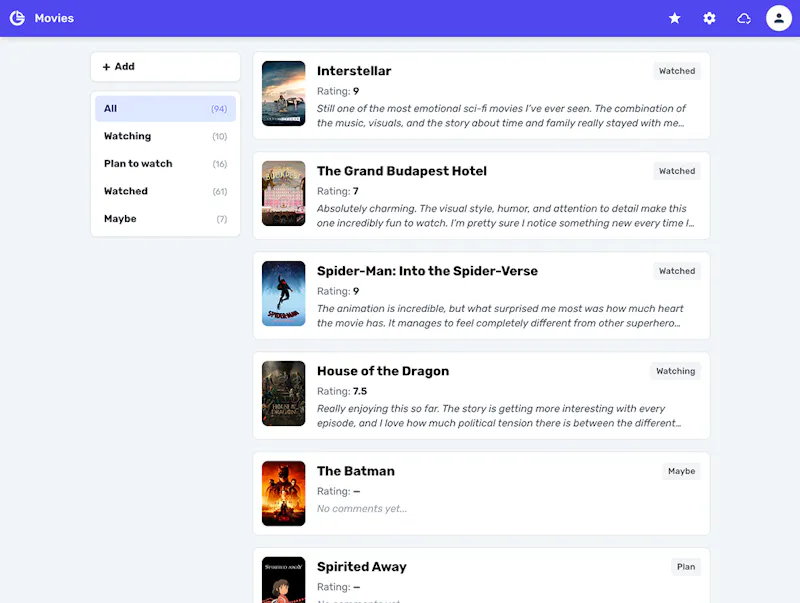Select the Watching filter
Viewport: 800px width, 603px height.
[165, 136]
